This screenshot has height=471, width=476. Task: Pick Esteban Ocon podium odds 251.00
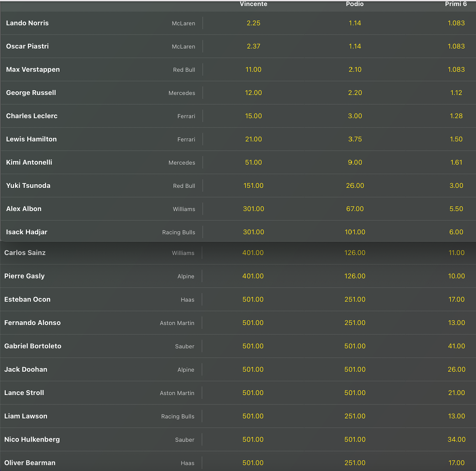click(x=355, y=300)
